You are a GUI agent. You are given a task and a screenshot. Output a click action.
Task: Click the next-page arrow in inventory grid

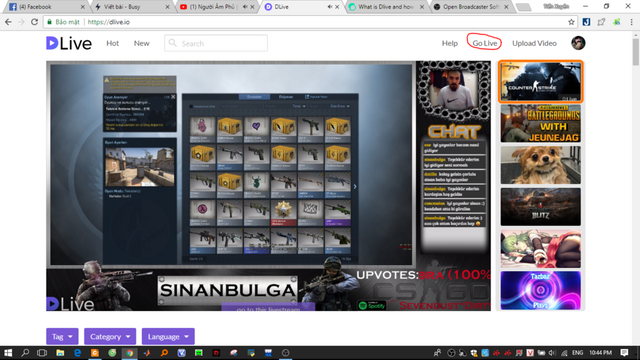(355, 187)
